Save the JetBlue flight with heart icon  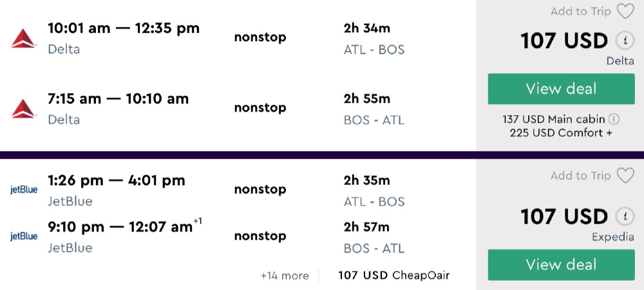625,176
